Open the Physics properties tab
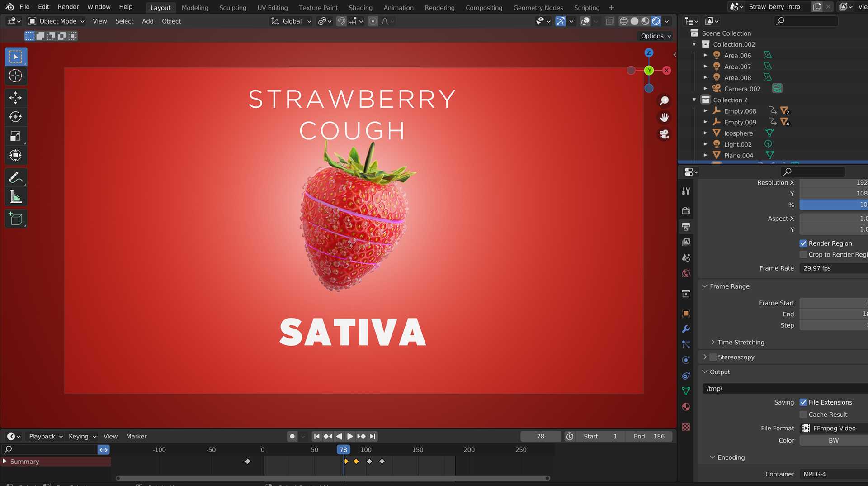The height and width of the screenshot is (486, 868). click(x=686, y=360)
